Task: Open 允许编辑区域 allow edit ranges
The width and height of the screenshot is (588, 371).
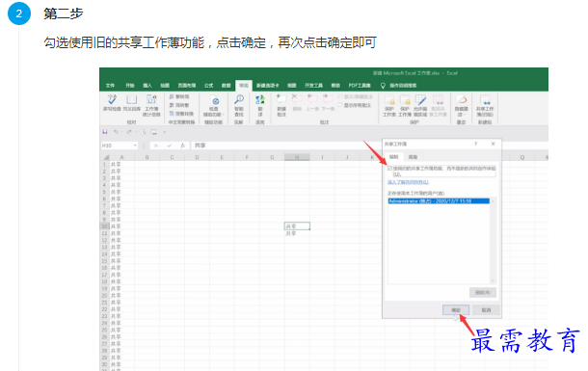Action: click(x=420, y=105)
